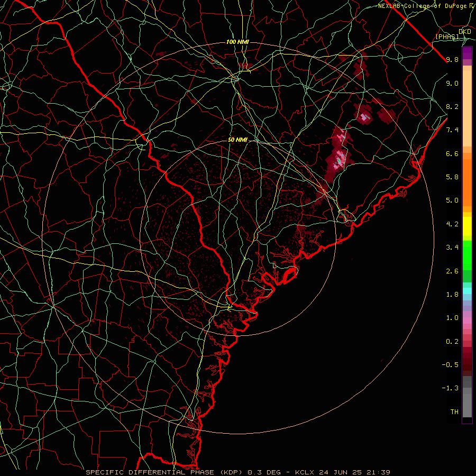The image size is (476, 476).
Task: Click the -1.3 scale value
Action: (450, 388)
